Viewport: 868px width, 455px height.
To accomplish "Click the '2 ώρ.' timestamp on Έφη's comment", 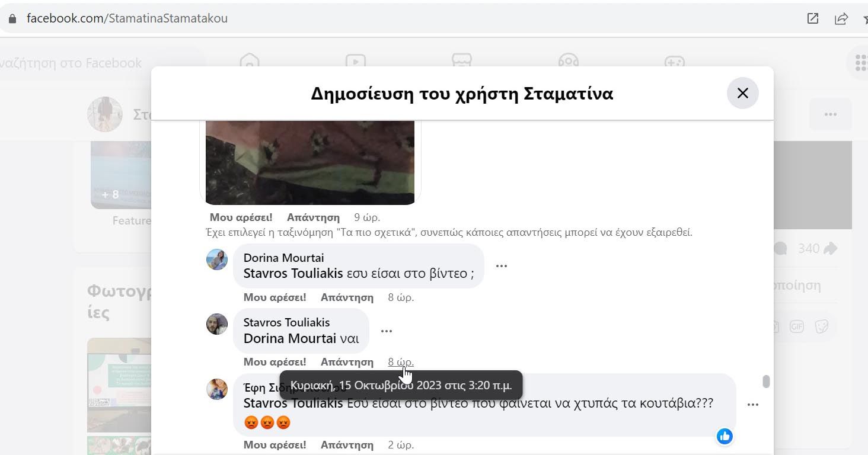I will 401,445.
